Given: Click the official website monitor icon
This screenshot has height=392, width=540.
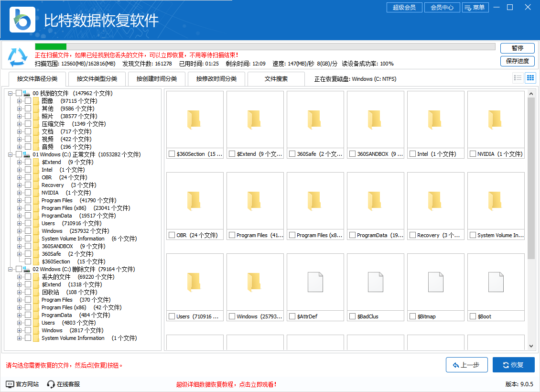Looking at the screenshot, I should (10, 384).
